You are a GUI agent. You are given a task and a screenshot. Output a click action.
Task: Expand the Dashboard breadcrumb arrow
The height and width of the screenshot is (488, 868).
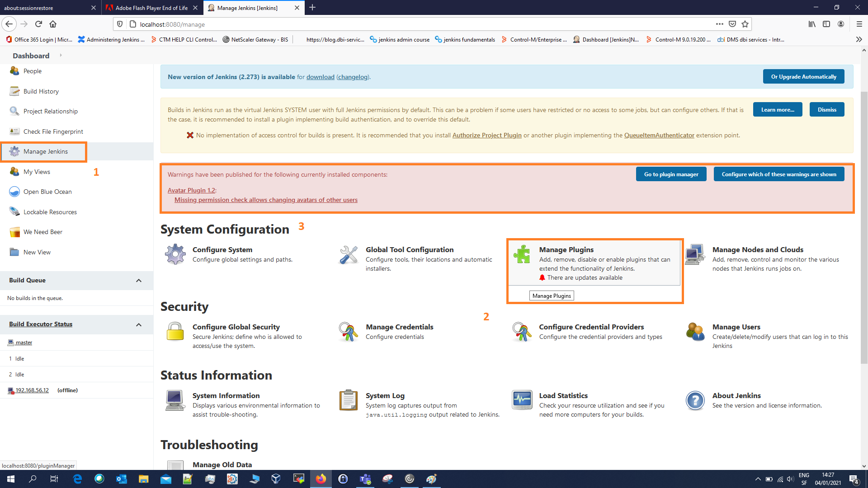pyautogui.click(x=61, y=56)
